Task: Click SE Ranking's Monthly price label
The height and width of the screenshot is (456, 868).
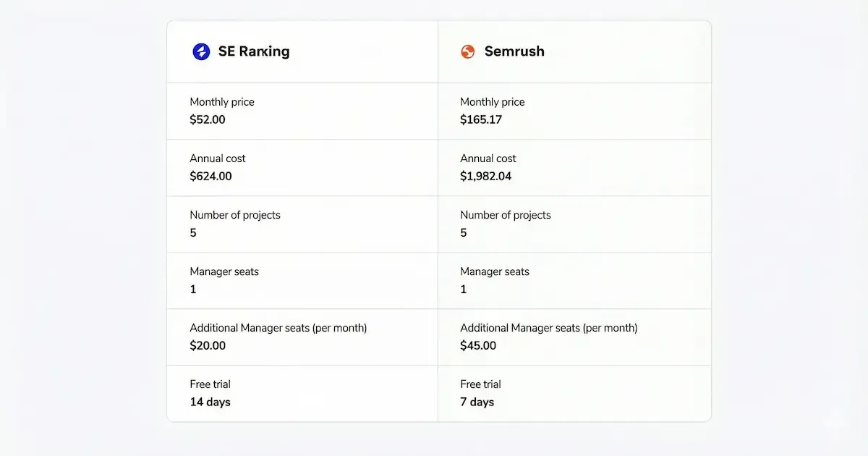Action: pyautogui.click(x=222, y=102)
